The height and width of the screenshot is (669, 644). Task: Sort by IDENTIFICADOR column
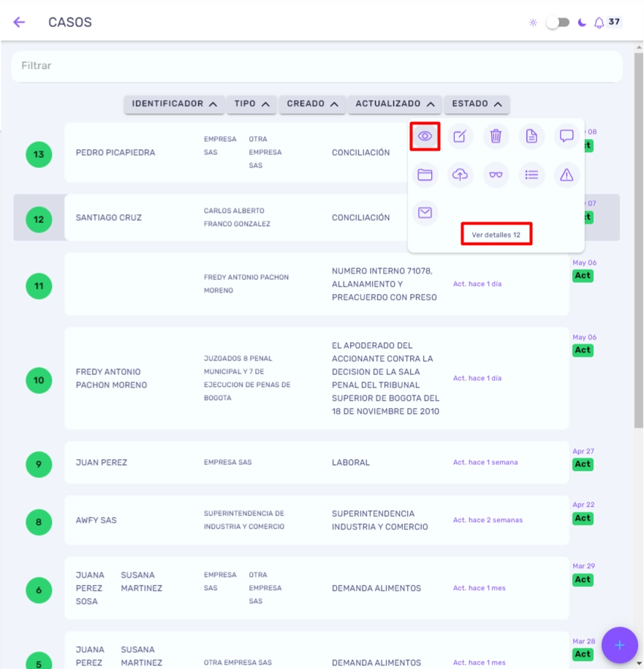[174, 104]
